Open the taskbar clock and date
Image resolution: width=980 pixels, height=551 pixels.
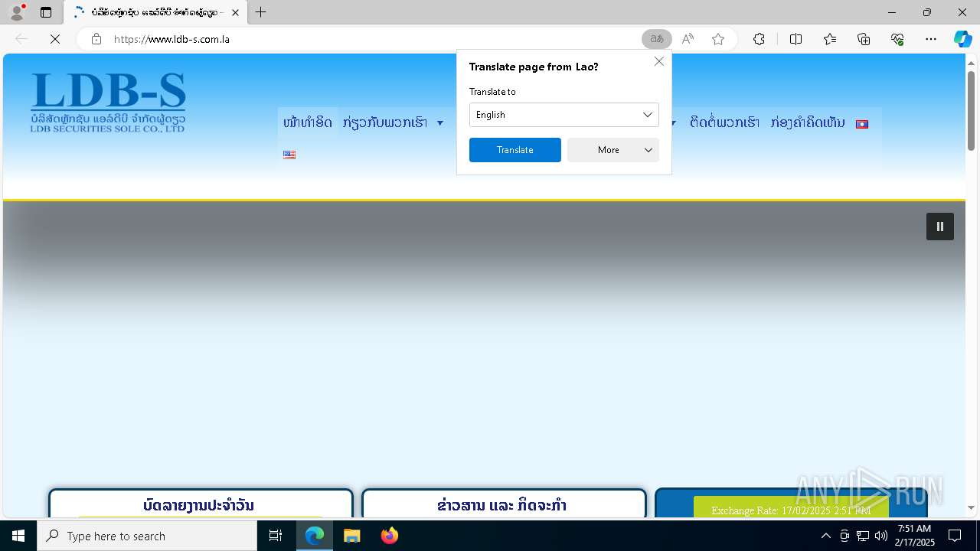click(915, 536)
